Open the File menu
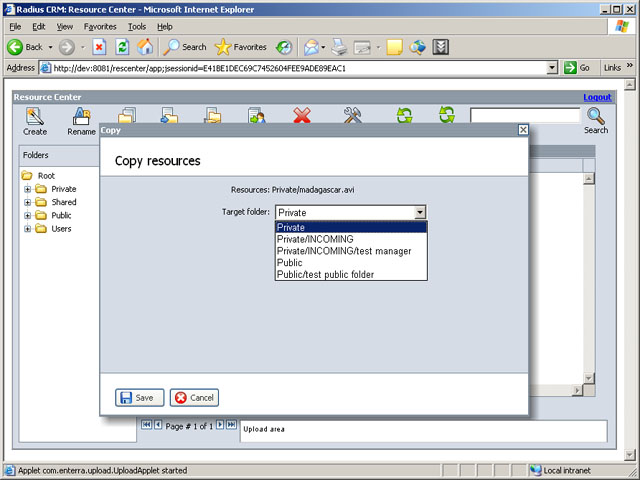The image size is (640, 480). [15, 27]
